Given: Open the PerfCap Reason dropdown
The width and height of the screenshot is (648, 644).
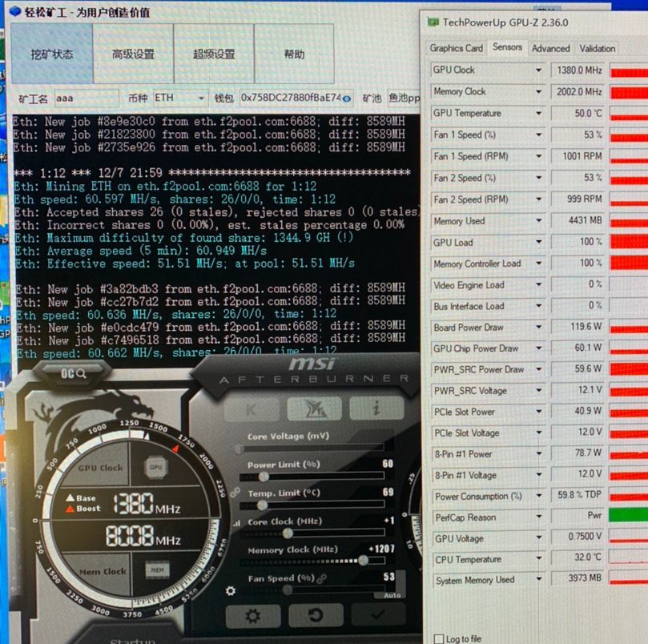Looking at the screenshot, I should (x=538, y=517).
